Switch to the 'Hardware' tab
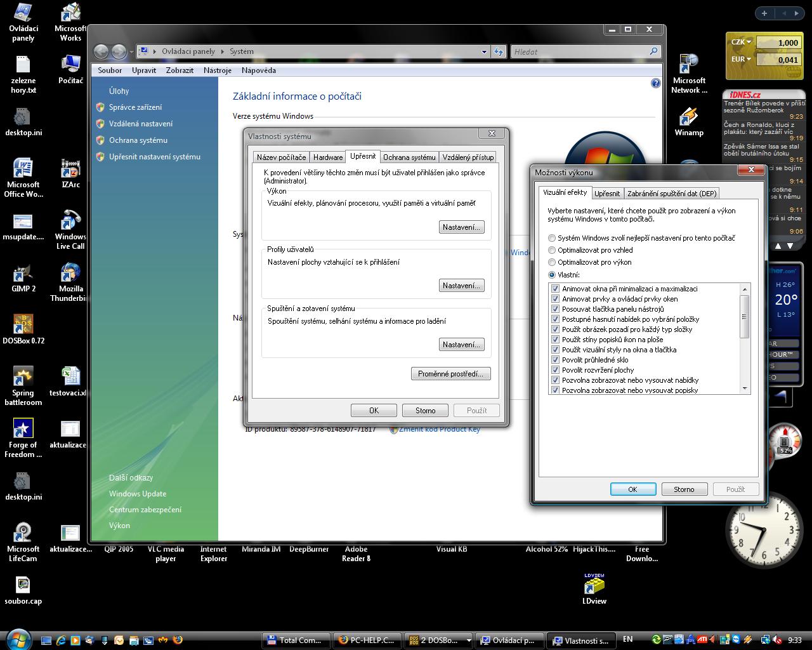The height and width of the screenshot is (650, 812). [x=328, y=157]
